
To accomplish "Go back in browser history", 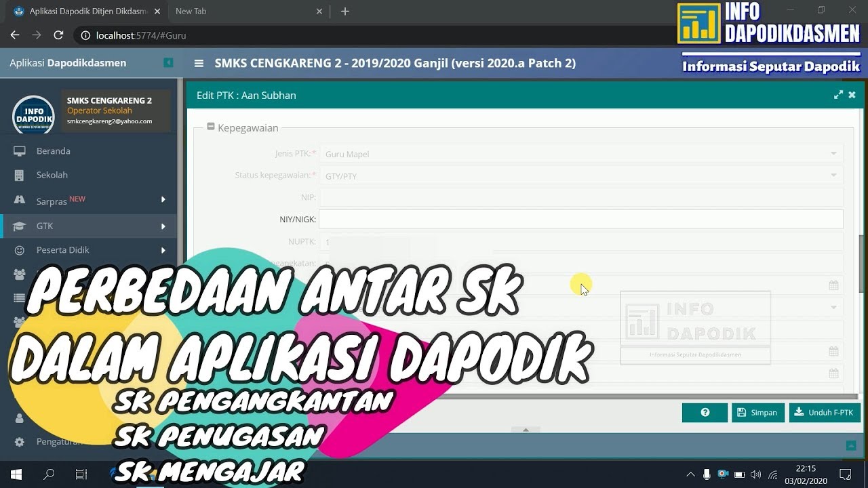I will 15,35.
